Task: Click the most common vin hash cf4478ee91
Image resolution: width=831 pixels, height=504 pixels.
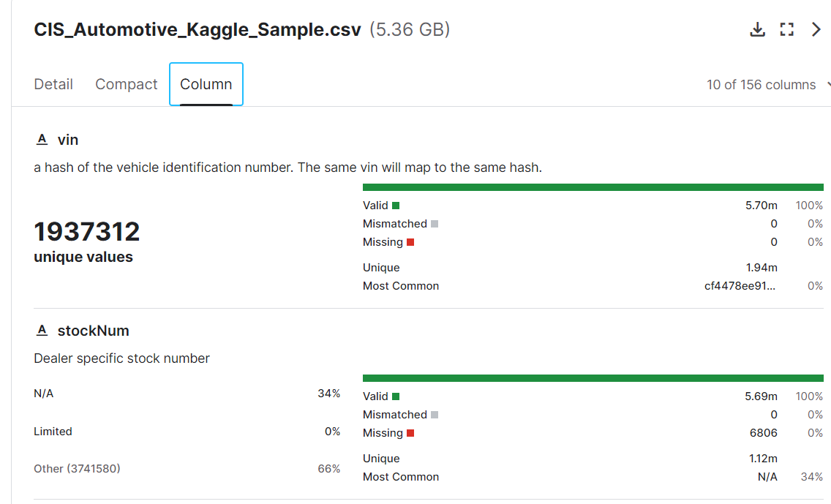Action: click(739, 286)
